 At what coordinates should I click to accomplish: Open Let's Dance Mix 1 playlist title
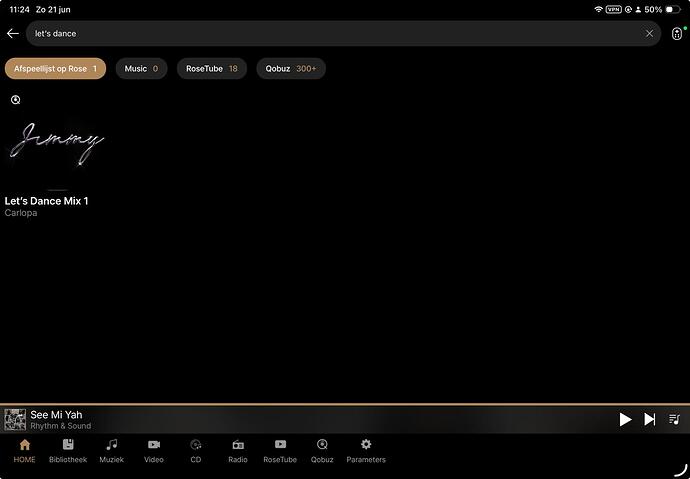[46, 201]
